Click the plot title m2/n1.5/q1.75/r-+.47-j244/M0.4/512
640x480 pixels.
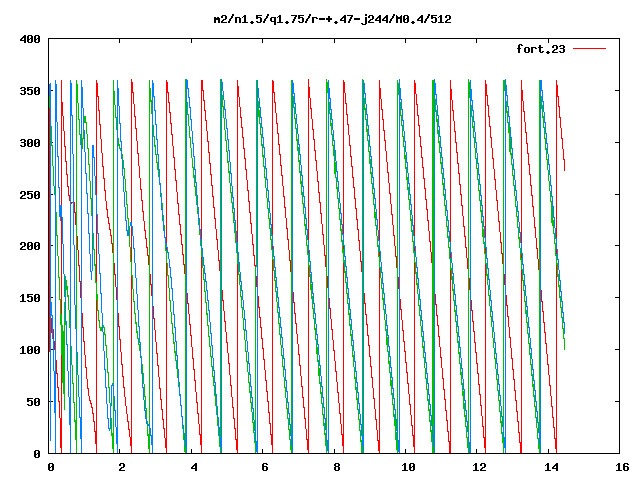333,20
